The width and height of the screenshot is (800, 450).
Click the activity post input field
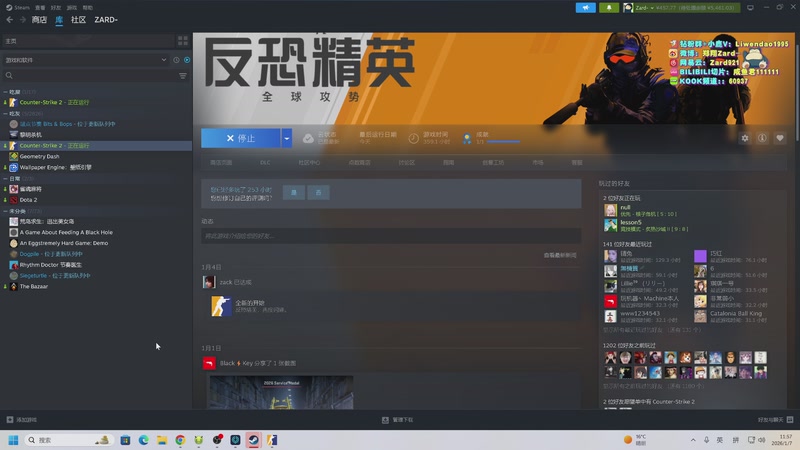pos(391,236)
